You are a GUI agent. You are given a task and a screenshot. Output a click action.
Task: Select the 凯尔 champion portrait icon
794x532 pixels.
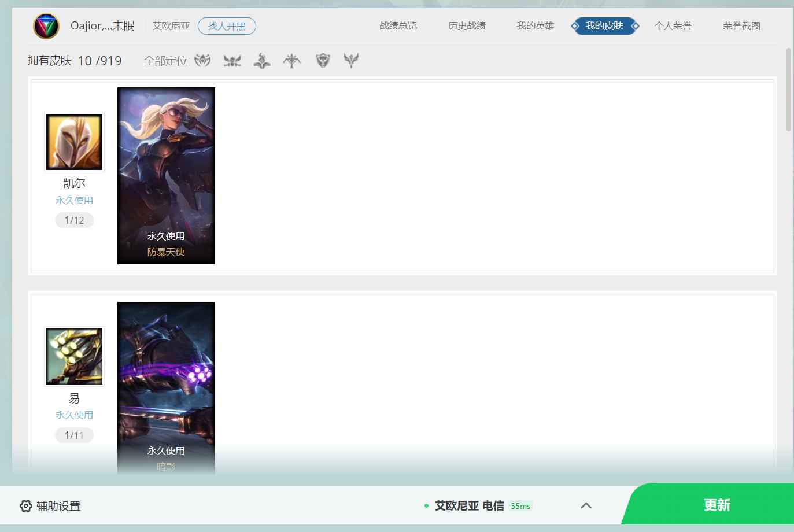(75, 142)
